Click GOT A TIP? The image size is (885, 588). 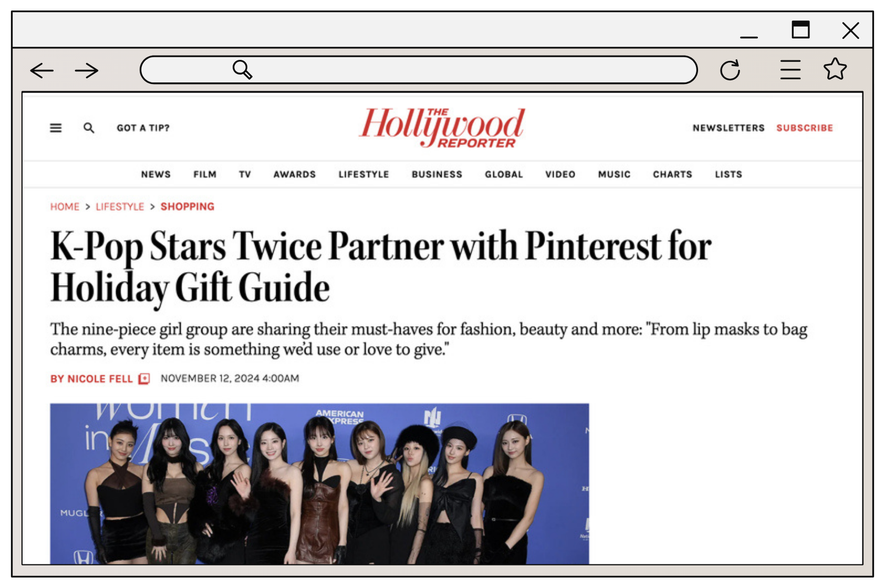[142, 128]
